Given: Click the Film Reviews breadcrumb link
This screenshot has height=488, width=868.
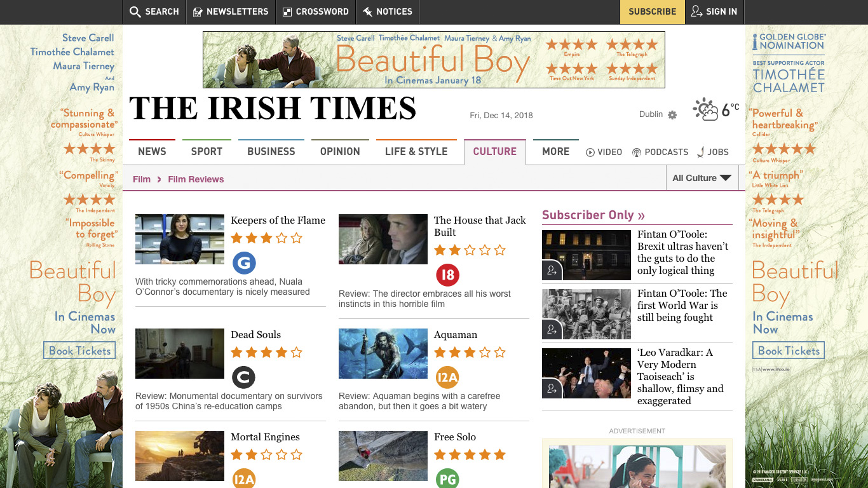Looking at the screenshot, I should coord(196,179).
